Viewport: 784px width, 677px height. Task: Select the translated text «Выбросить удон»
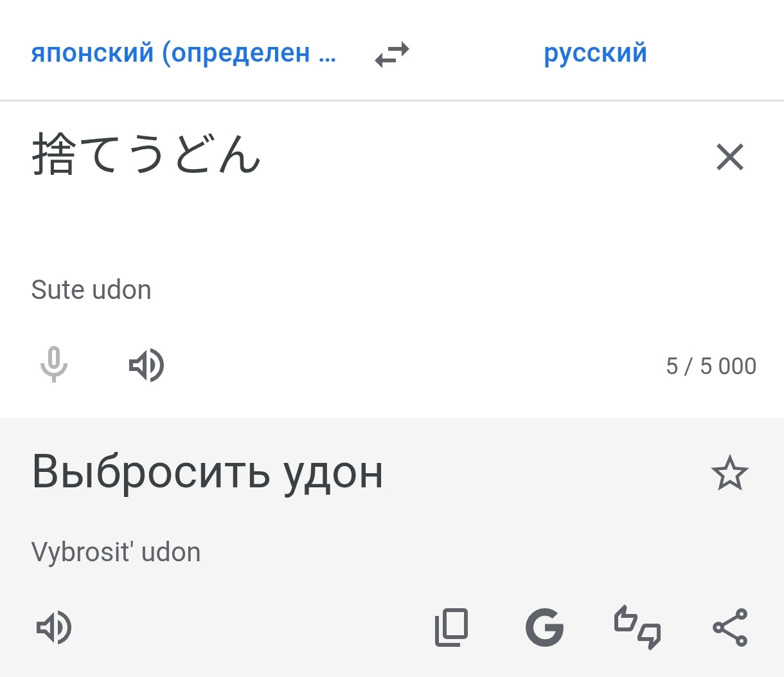point(208,472)
